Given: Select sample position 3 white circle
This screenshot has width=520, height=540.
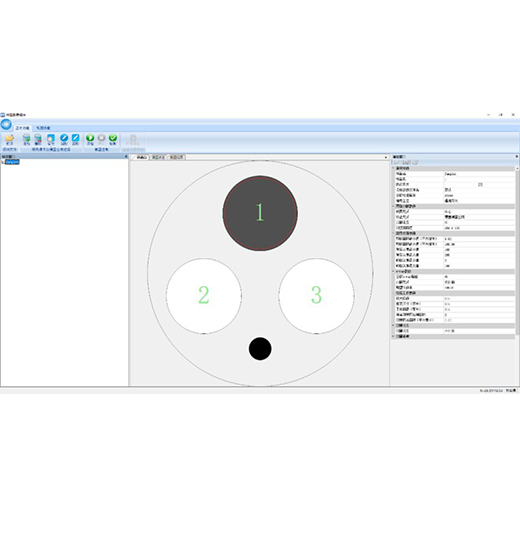Looking at the screenshot, I should coord(316,296).
